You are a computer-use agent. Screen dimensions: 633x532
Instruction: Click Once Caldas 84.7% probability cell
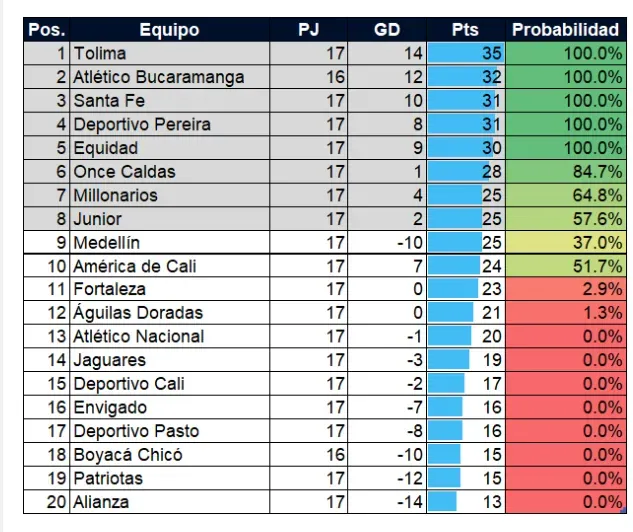pyautogui.click(x=565, y=172)
